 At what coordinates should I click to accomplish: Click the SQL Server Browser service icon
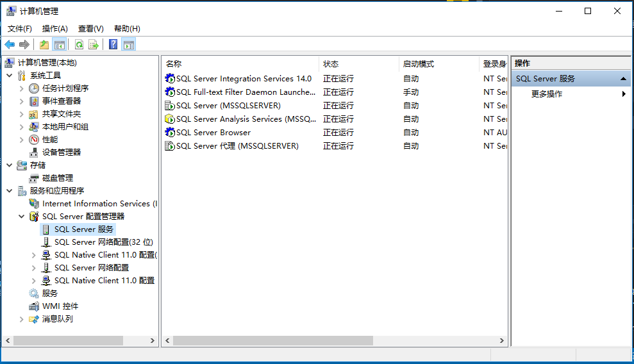171,132
